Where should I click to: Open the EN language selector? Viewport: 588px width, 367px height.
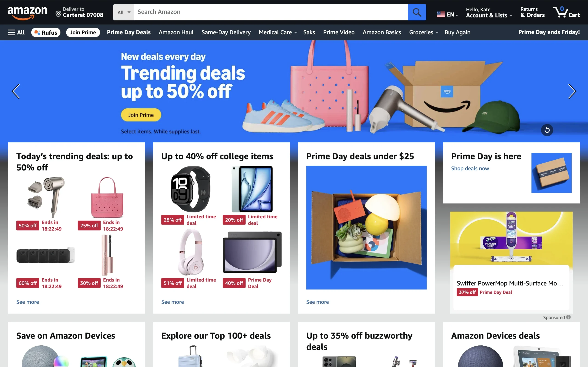[447, 14]
